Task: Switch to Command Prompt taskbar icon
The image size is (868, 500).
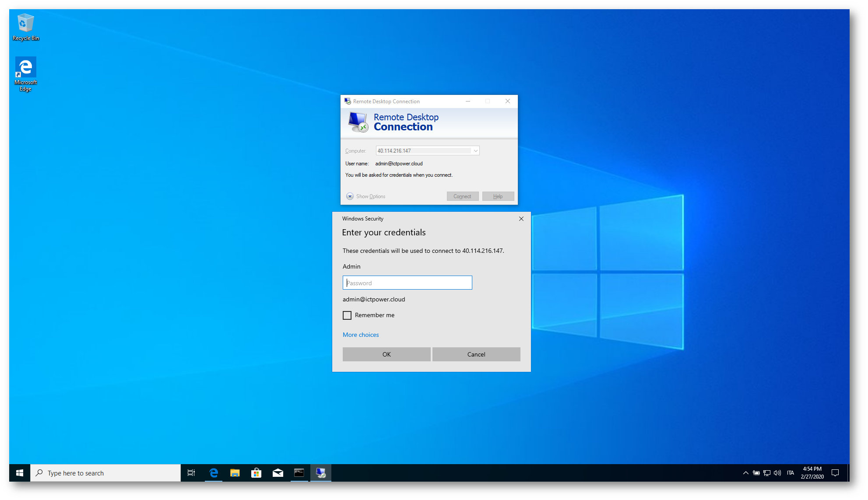Action: tap(299, 473)
